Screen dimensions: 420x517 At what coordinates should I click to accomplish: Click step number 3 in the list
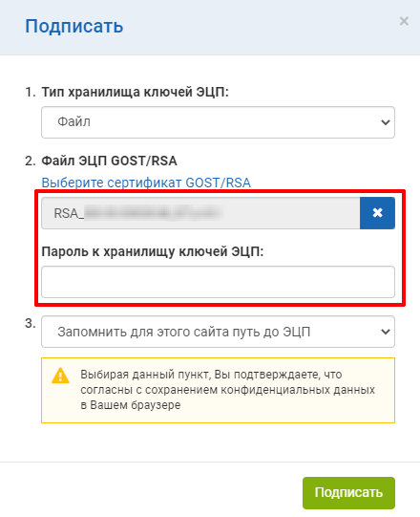[31, 323]
